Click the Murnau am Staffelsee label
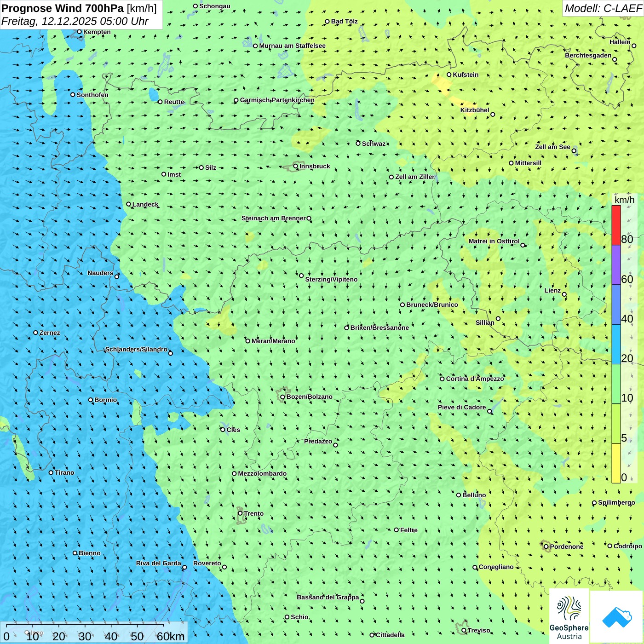The width and height of the screenshot is (644, 644). click(x=293, y=46)
